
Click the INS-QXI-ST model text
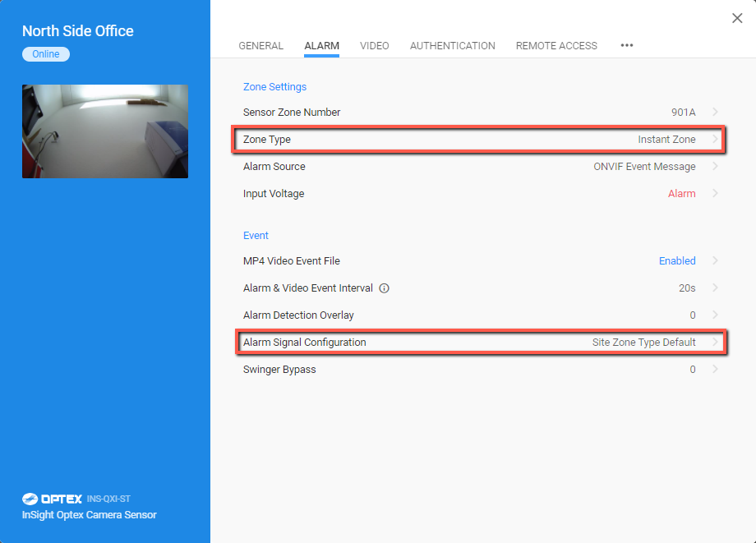click(108, 499)
